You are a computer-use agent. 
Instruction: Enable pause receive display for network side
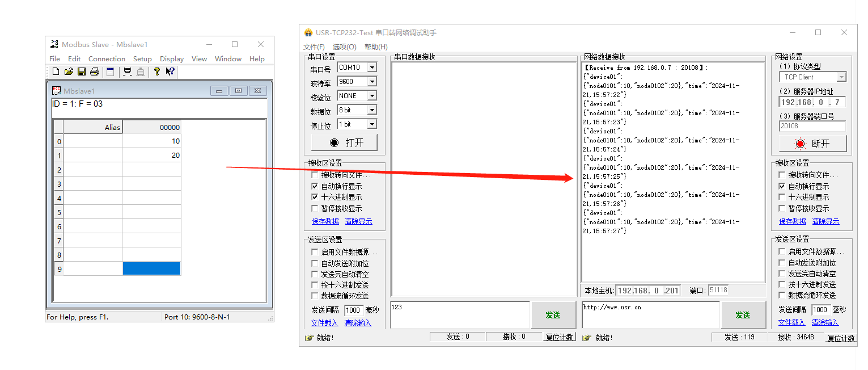[782, 208]
